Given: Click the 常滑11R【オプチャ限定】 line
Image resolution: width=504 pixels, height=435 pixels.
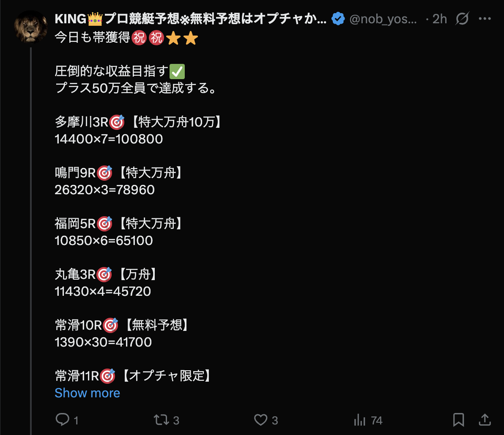Looking at the screenshot, I should click(x=133, y=375).
